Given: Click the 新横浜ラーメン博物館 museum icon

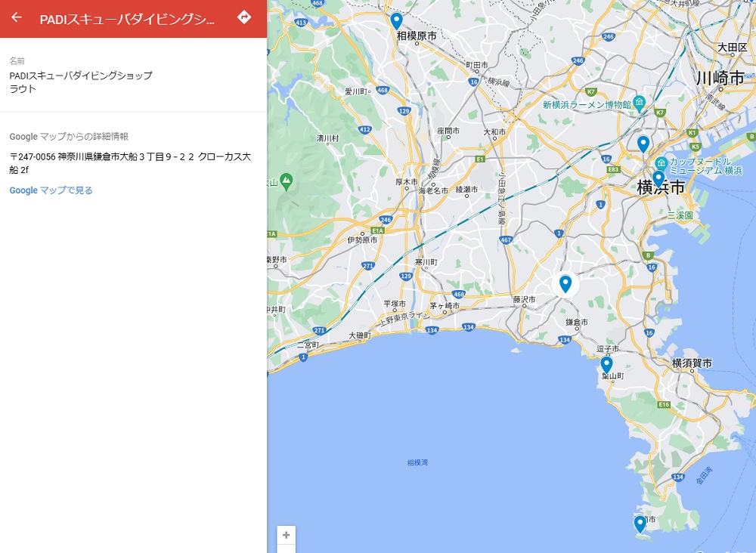Looking at the screenshot, I should (640, 102).
